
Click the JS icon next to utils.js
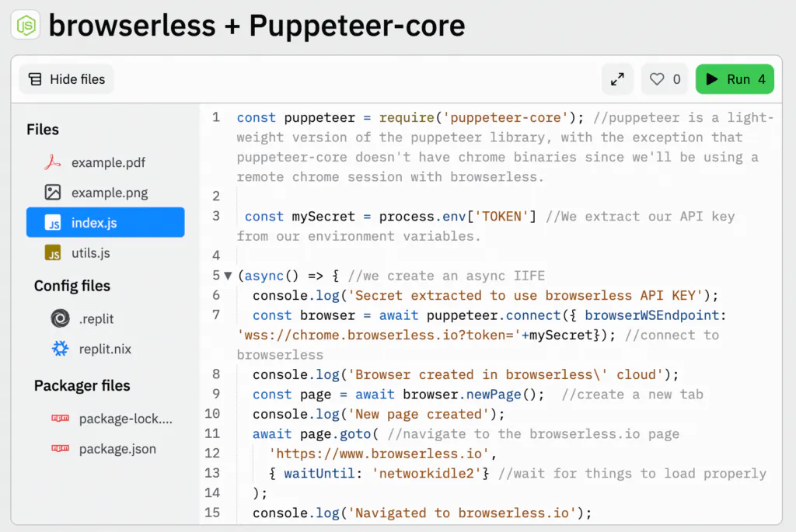pyautogui.click(x=52, y=252)
